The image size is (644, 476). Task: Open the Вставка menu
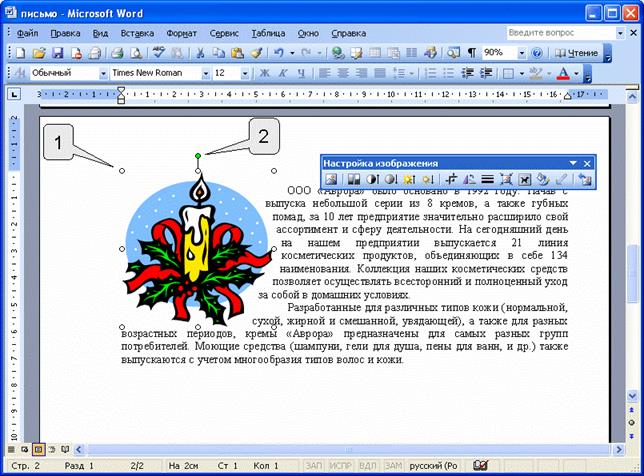click(x=136, y=32)
